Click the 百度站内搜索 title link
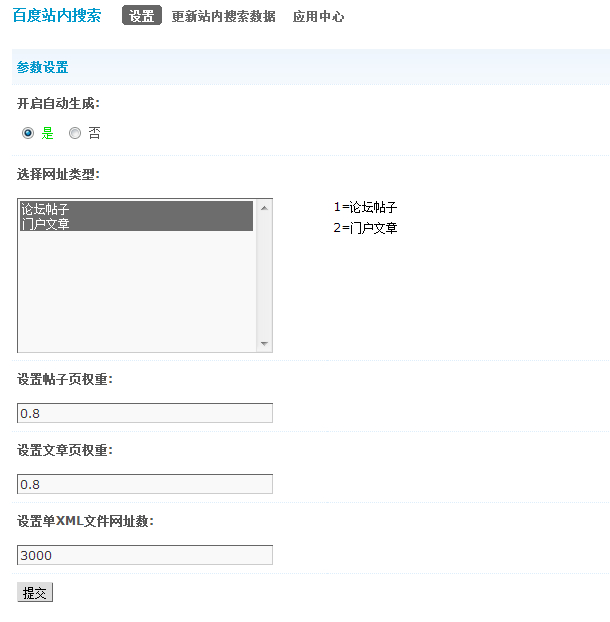The image size is (610, 622). (x=57, y=15)
